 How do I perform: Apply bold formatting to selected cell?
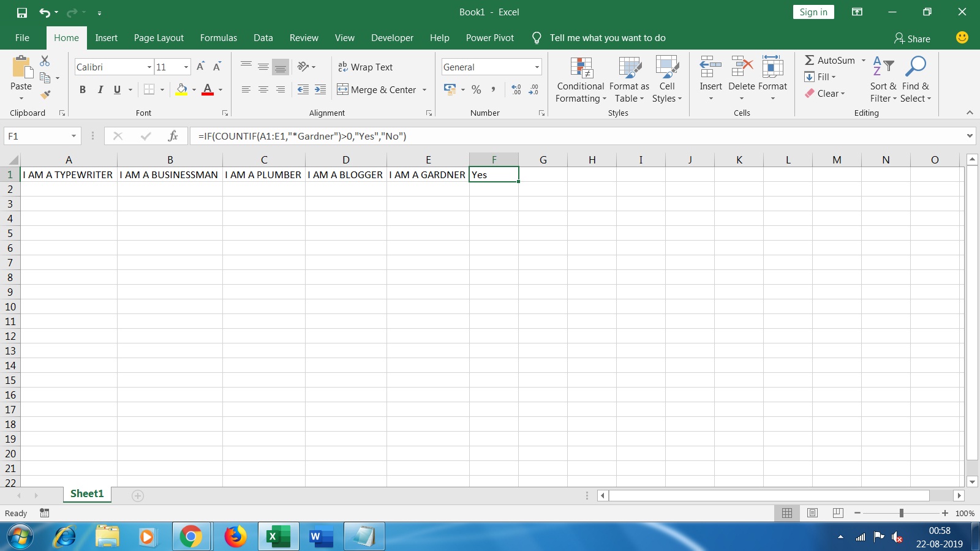coord(83,89)
